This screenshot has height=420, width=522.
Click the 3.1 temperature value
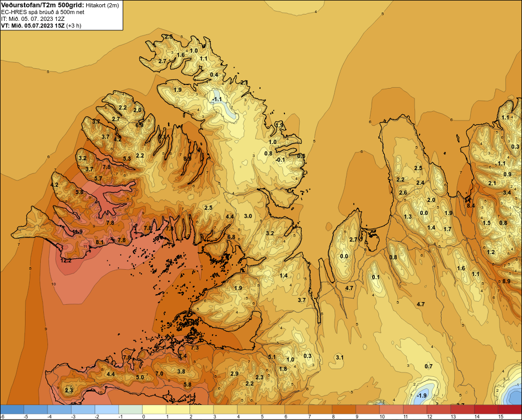pos(340,357)
